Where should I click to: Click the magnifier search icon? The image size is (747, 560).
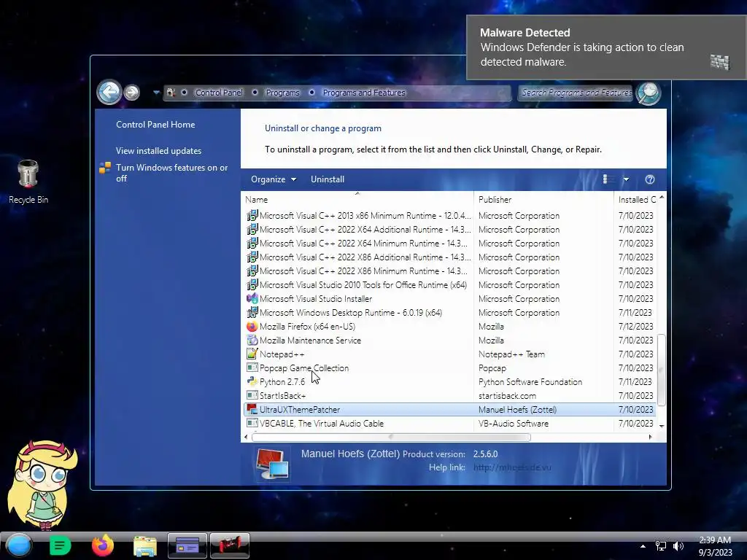(649, 93)
